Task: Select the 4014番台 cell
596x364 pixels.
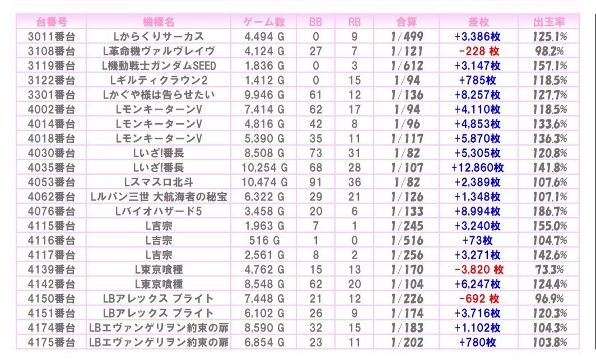Action: pyautogui.click(x=52, y=124)
